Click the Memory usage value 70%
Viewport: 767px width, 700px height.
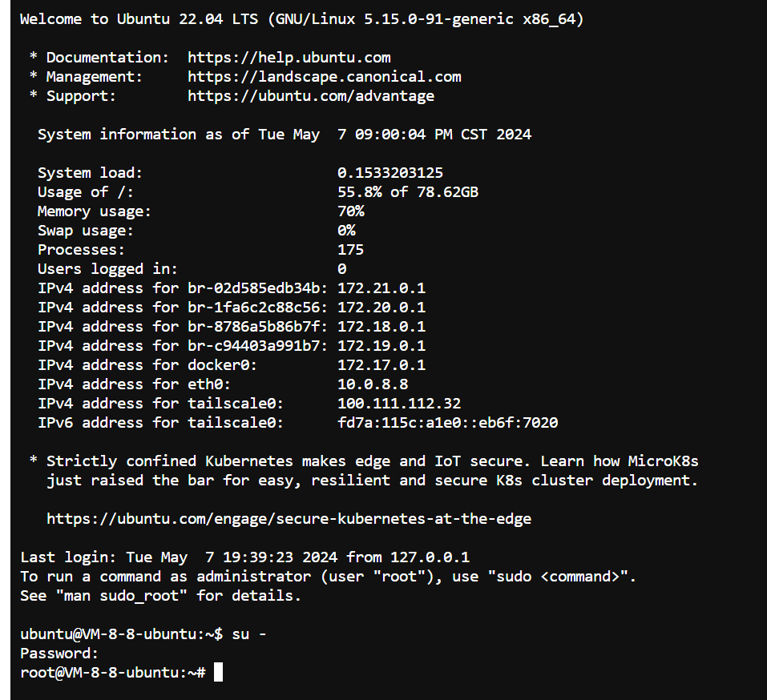[x=350, y=211]
